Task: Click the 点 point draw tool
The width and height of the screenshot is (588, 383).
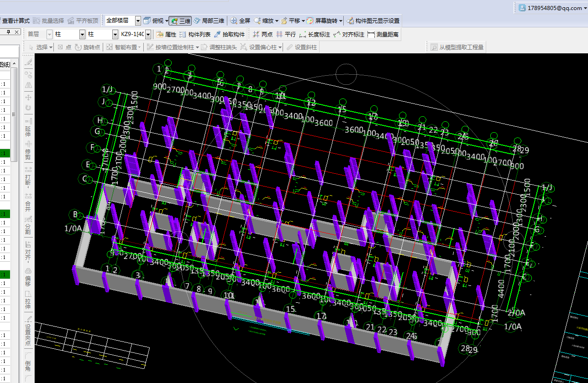Action: [x=64, y=47]
